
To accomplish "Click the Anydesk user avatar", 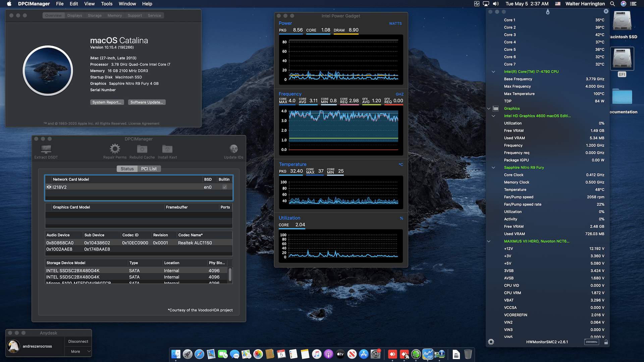I will point(13,346).
